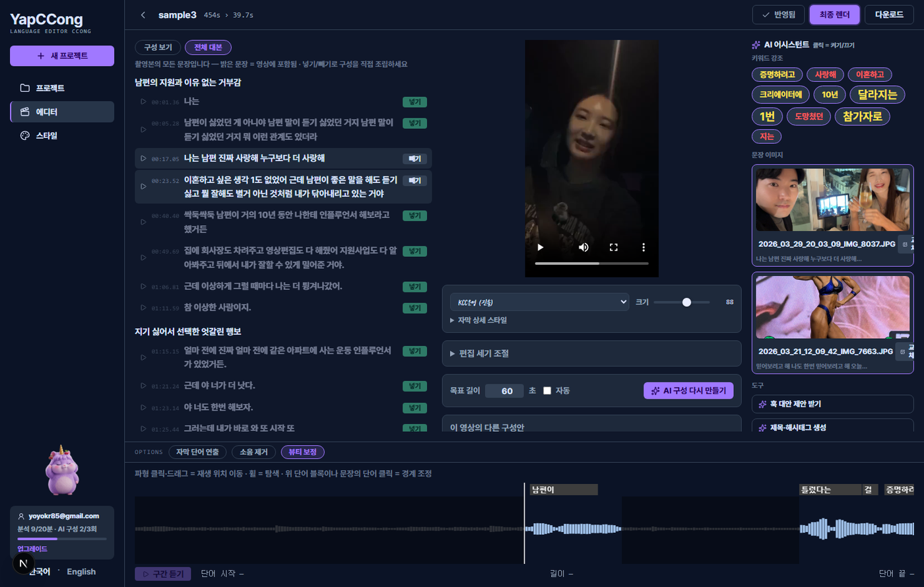The image size is (924, 587).
Task: Click the 남편이 word block on timeline
Action: (x=564, y=490)
